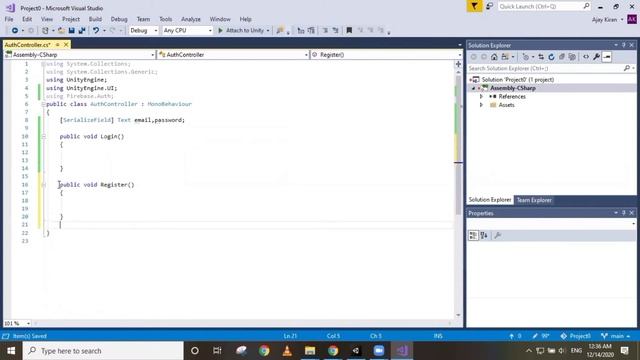Click the Home icon in Solution Explorer
The height and width of the screenshot is (360, 640).
(x=494, y=57)
